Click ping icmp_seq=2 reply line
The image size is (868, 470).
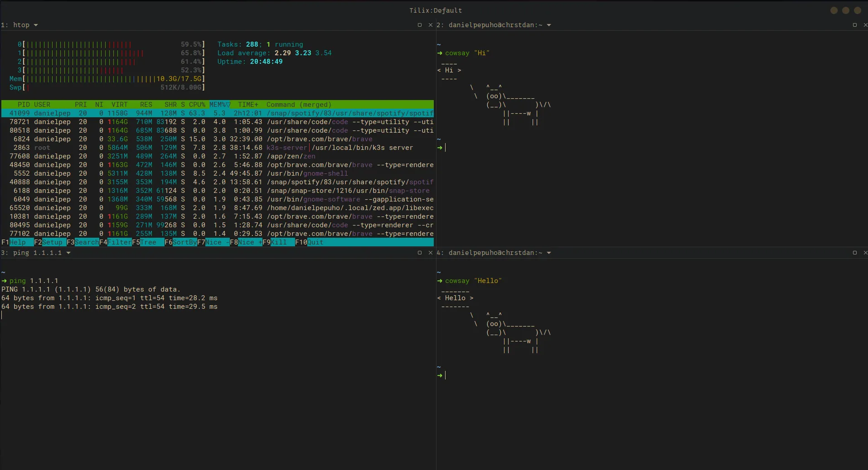pos(109,307)
